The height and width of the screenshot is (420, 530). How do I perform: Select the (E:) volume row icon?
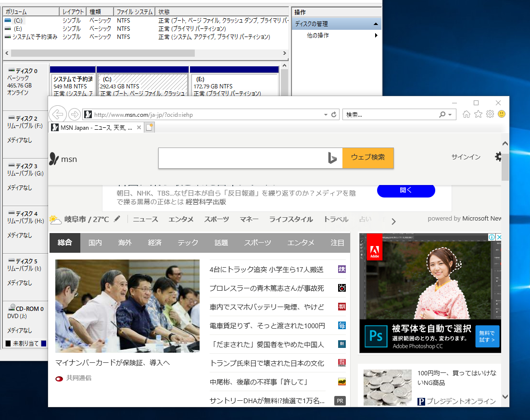point(8,29)
